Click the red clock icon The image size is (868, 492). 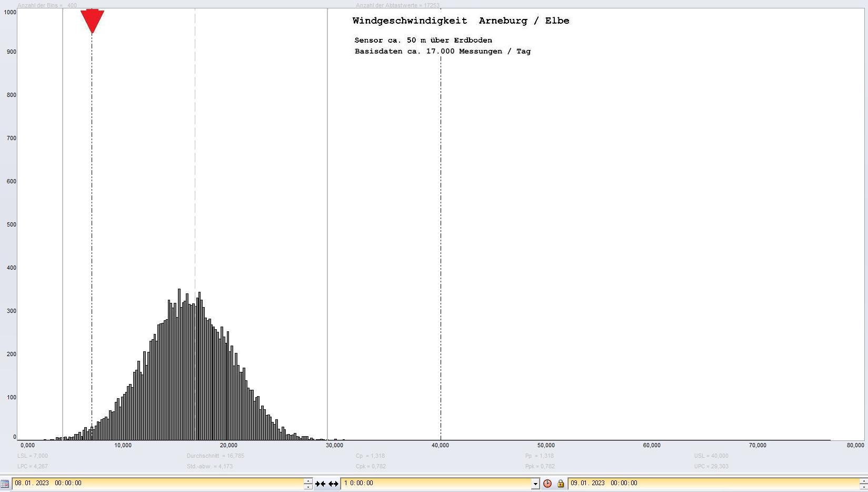pyautogui.click(x=547, y=484)
